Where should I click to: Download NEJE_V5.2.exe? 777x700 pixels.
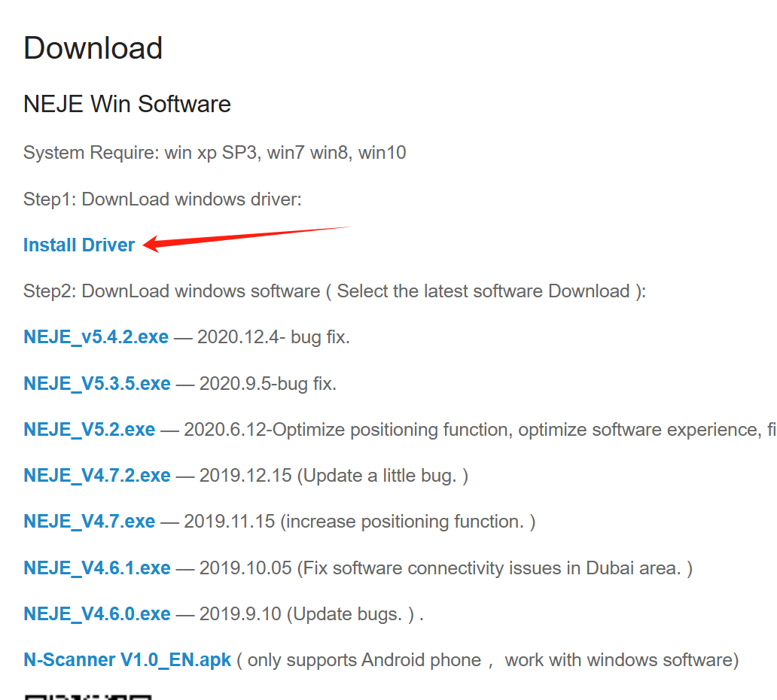89,430
